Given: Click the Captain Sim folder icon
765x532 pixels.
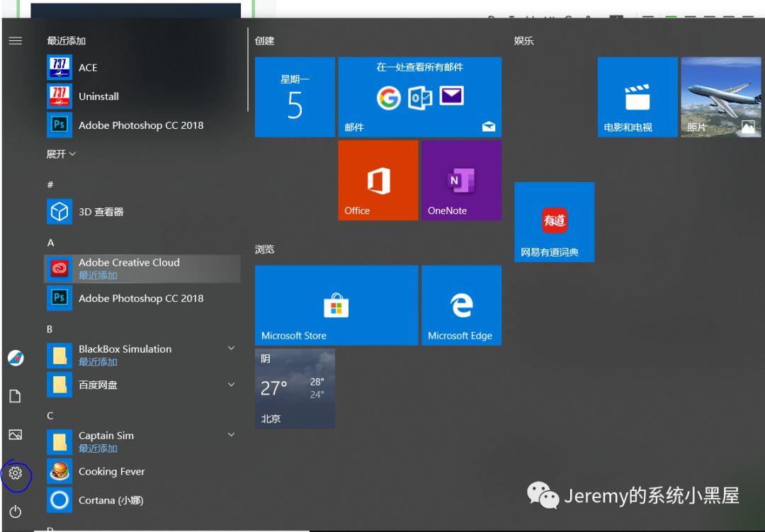Looking at the screenshot, I should click(x=59, y=442).
